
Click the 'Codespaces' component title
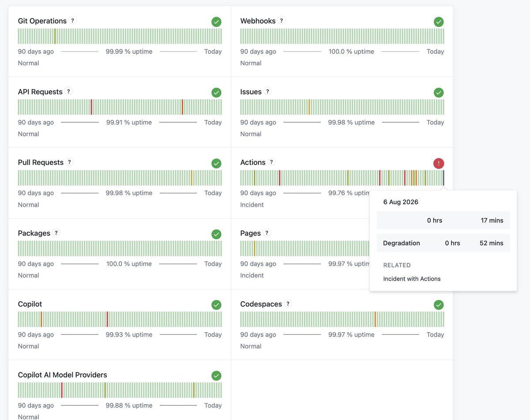pos(261,304)
